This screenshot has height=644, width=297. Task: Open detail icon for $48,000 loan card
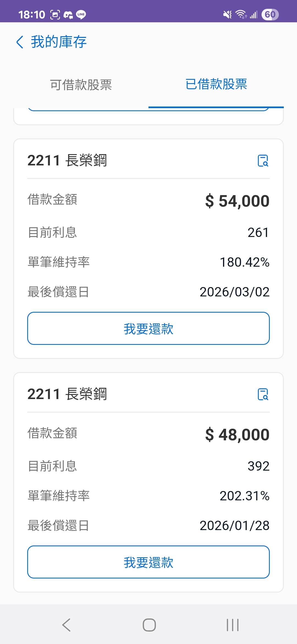(263, 394)
